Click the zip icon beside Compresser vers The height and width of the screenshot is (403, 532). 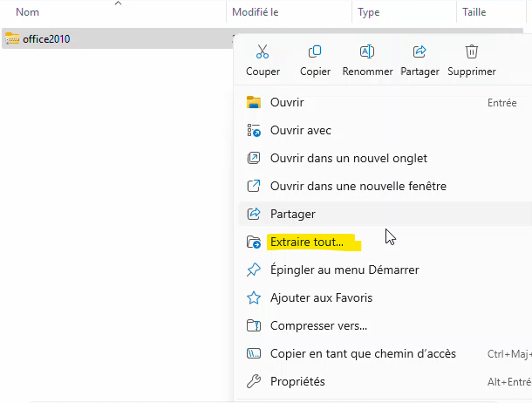254,325
